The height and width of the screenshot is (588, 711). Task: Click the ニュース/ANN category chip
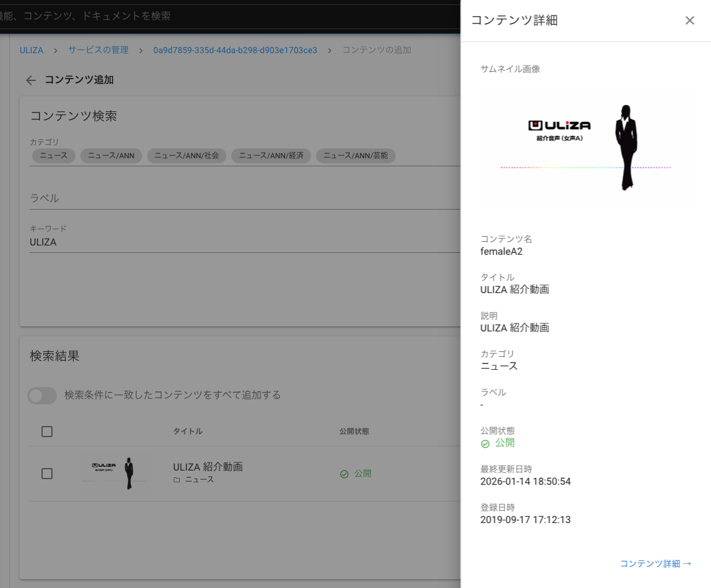click(x=111, y=156)
